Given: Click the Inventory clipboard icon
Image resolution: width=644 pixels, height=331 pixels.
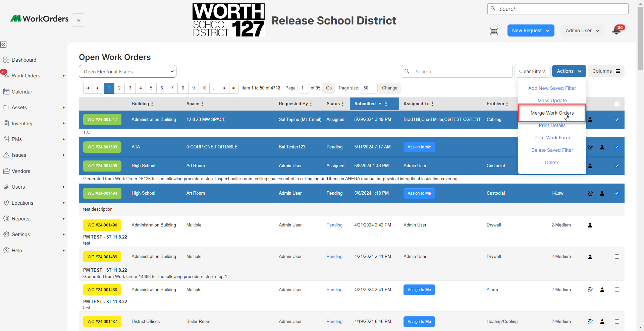Looking at the screenshot, I should click(6, 123).
